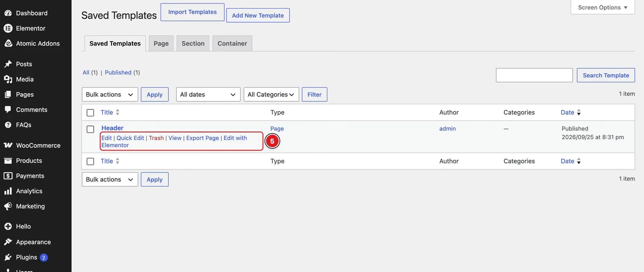Screen dimensions: 644x272
Task: Open the Header template title link
Action: click(x=112, y=128)
